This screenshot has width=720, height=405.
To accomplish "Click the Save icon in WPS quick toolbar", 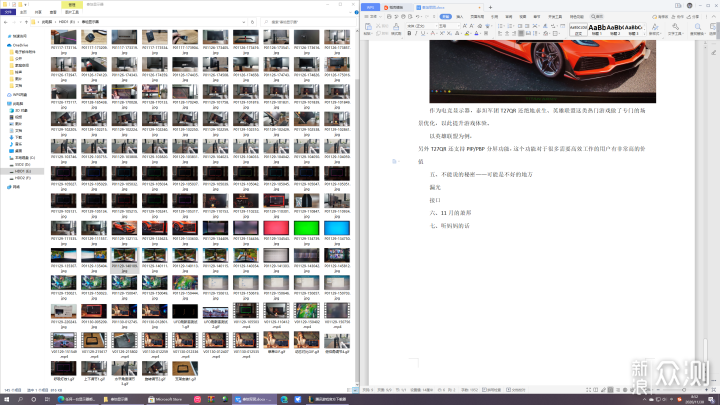I will [x=389, y=17].
